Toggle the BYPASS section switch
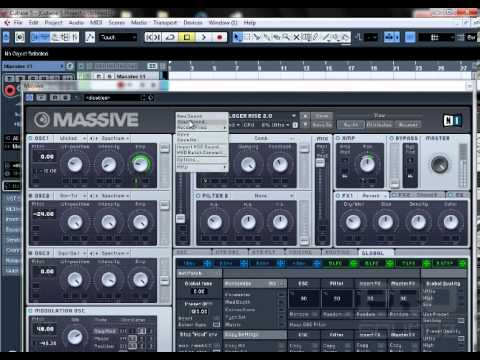 click(391, 138)
